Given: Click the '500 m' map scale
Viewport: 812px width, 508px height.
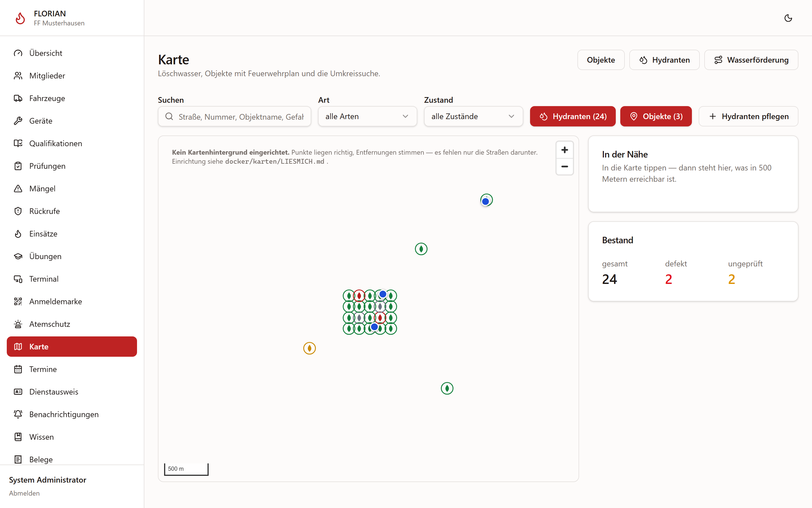Looking at the screenshot, I should (x=186, y=469).
